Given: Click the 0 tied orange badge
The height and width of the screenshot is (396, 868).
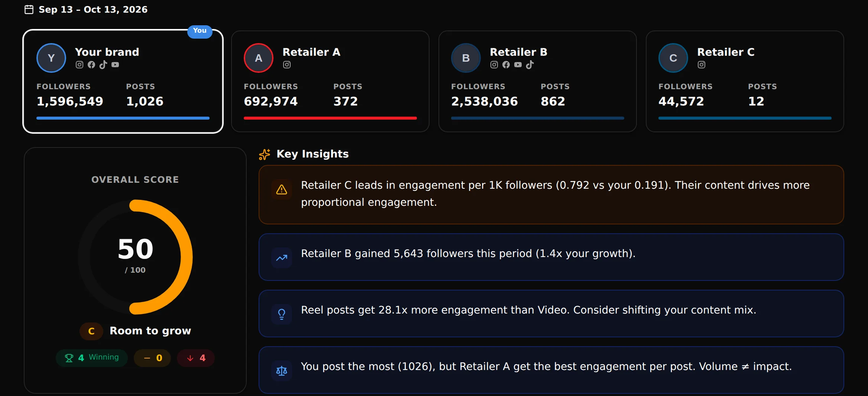Looking at the screenshot, I should click(x=152, y=358).
